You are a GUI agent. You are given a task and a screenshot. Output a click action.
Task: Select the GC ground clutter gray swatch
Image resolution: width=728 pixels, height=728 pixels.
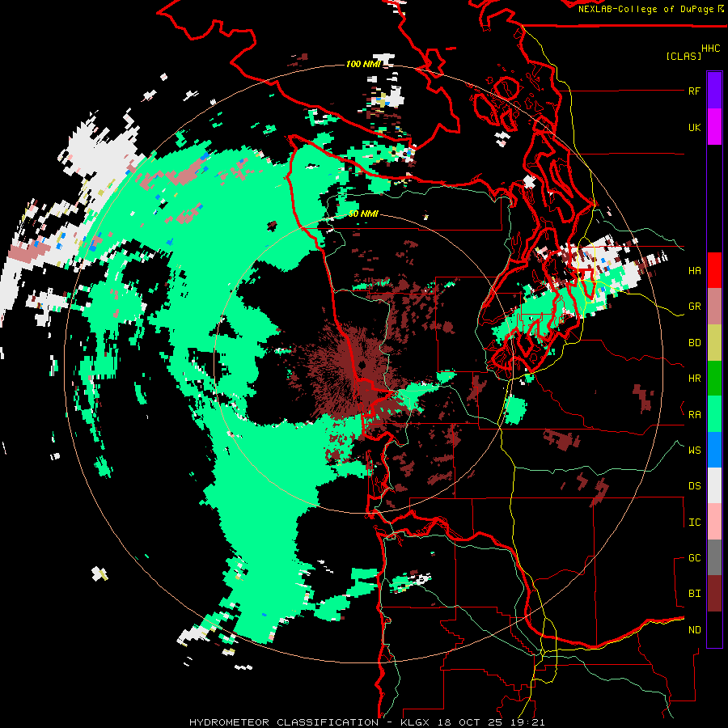pyautogui.click(x=714, y=557)
